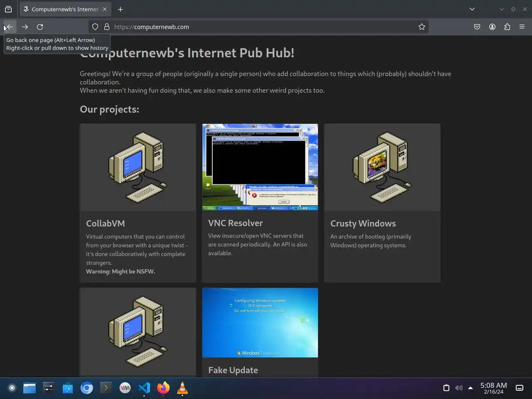532x399 pixels.
Task: Click the 'Greetings! We're a group' intro paragraph
Action: pos(265,82)
